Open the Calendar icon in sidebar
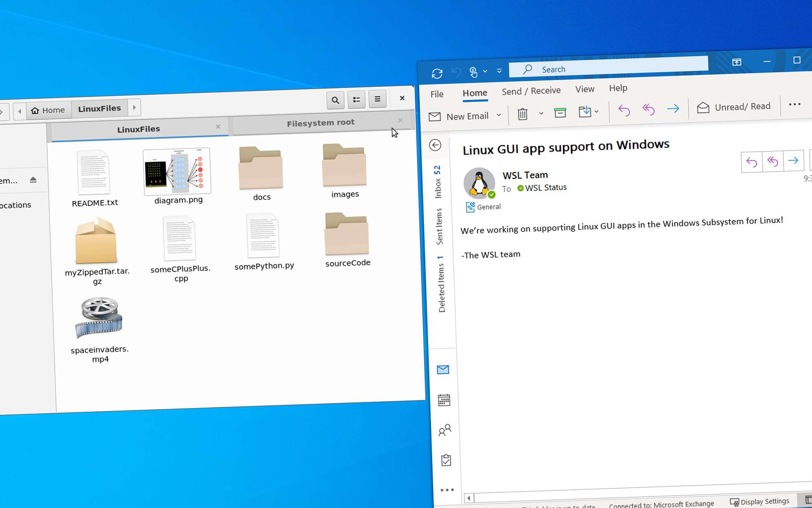This screenshot has width=812, height=508. pos(443,400)
